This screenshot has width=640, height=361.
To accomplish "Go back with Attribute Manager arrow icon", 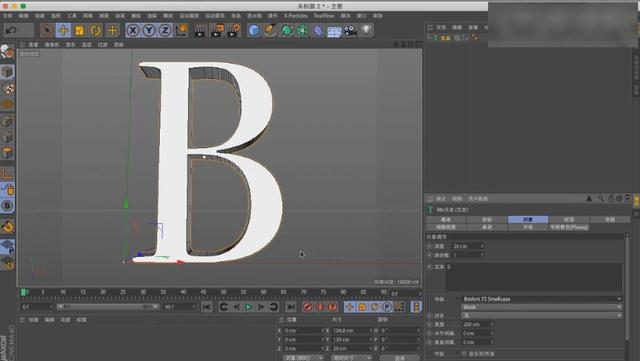I will tap(589, 198).
